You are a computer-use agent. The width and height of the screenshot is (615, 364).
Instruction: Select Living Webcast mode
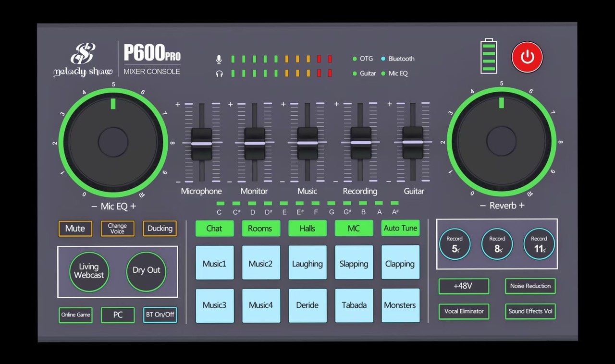(x=89, y=271)
